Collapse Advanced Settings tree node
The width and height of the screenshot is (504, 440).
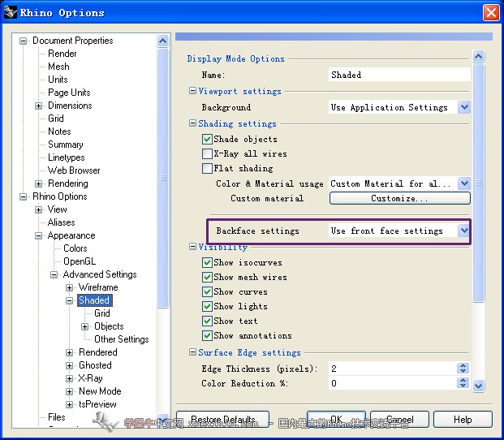click(x=54, y=275)
